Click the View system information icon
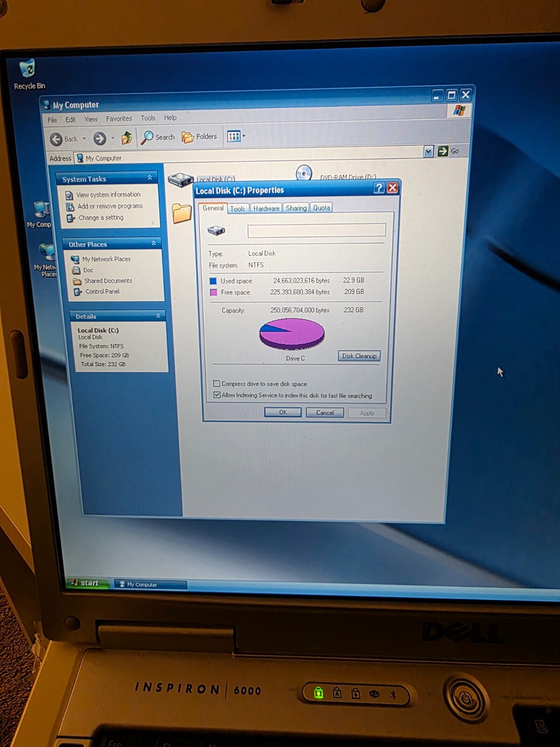The image size is (560, 747). pyautogui.click(x=69, y=195)
